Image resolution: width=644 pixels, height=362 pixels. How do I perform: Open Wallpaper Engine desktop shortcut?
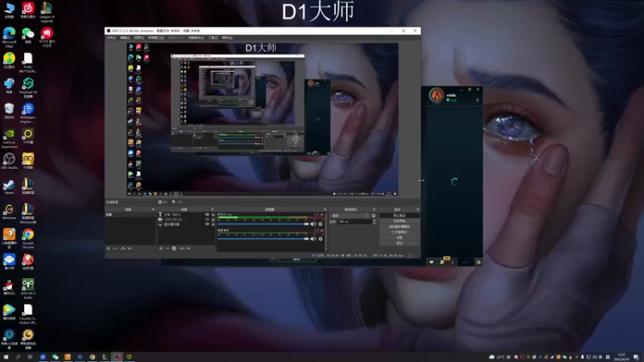pos(27,113)
